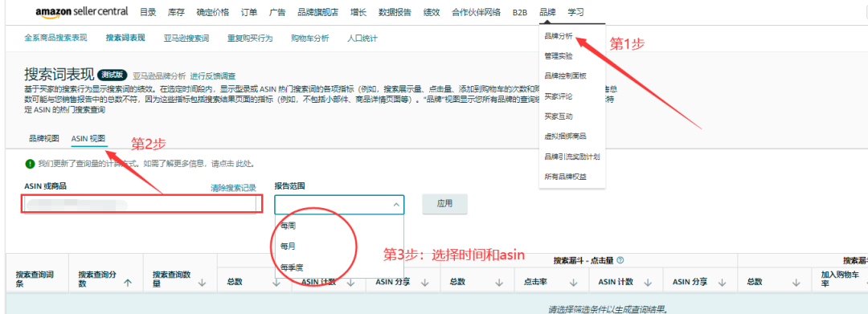
Task: Select 品牌引流奖励计划 from brand menu
Action: point(572,157)
